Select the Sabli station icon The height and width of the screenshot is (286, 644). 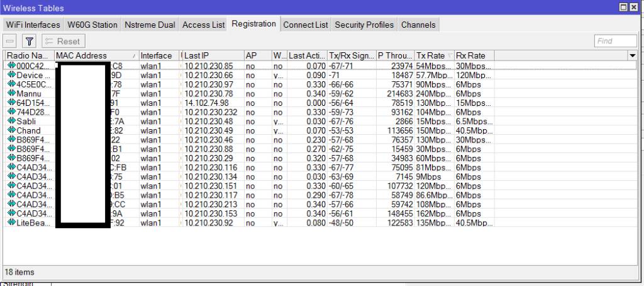point(11,121)
